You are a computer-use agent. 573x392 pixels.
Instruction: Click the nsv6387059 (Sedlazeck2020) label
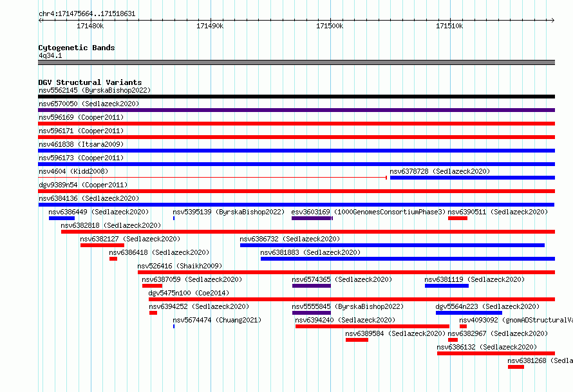[192, 279]
